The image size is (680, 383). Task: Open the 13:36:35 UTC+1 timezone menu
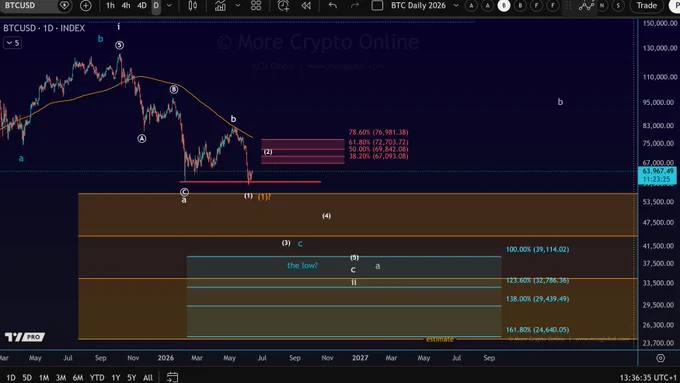coord(648,377)
